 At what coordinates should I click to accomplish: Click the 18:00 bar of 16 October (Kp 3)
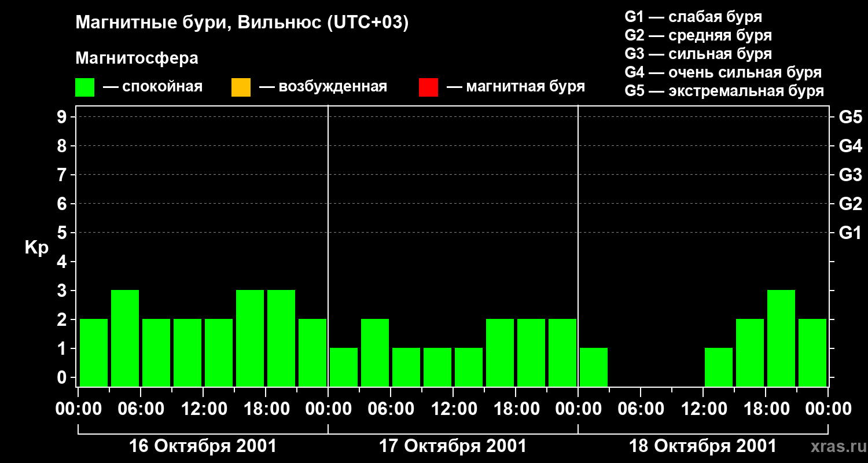(x=281, y=338)
